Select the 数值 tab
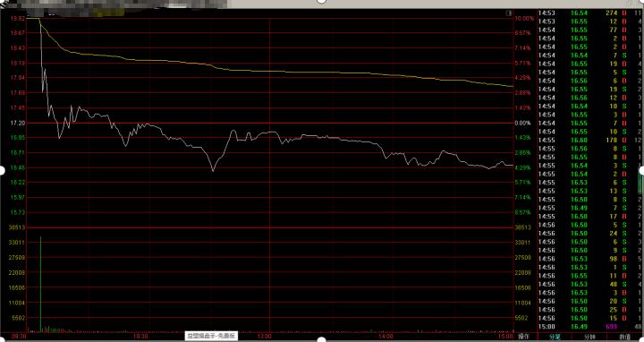Viewport: 644px width, 342px height. click(x=624, y=337)
